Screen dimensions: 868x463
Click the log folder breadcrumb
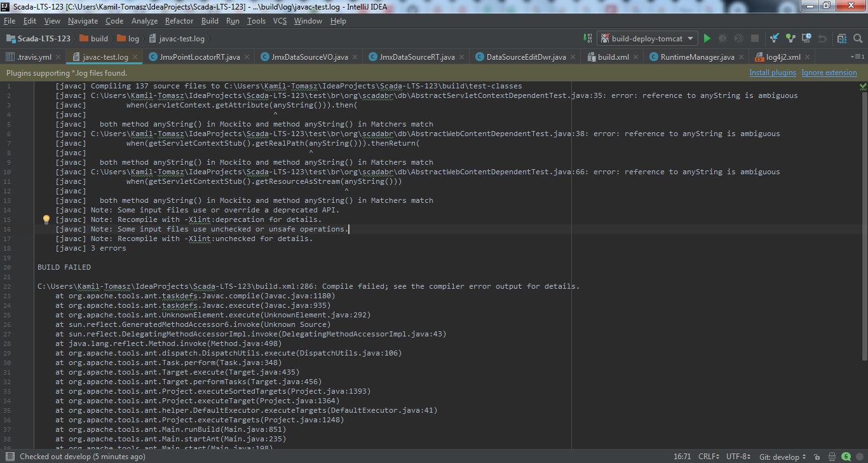click(129, 39)
